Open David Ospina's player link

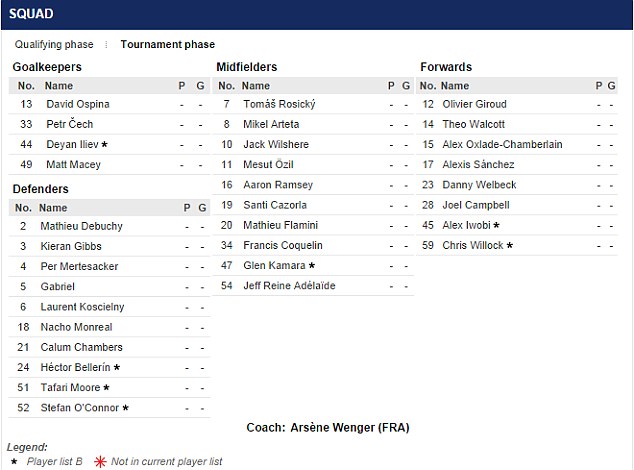(78, 104)
